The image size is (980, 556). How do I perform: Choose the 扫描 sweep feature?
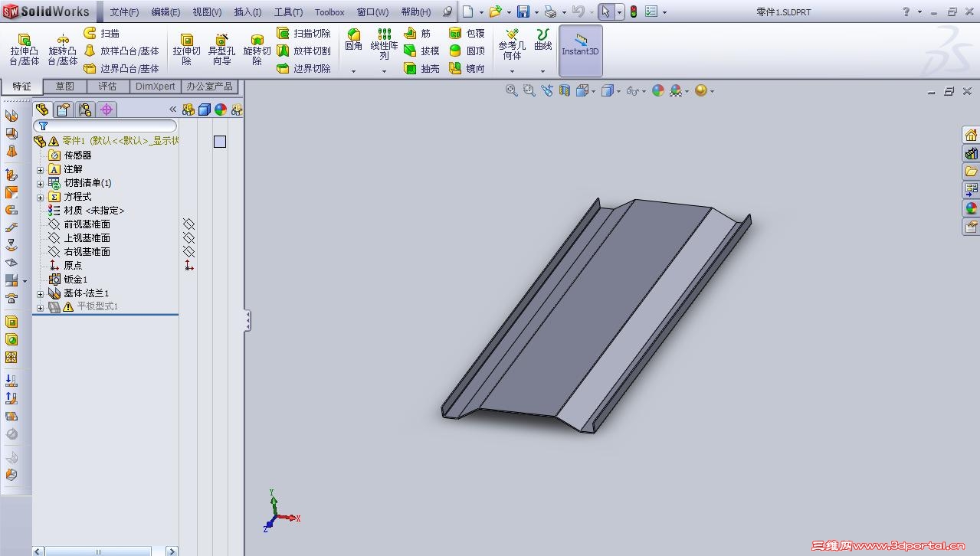(101, 34)
